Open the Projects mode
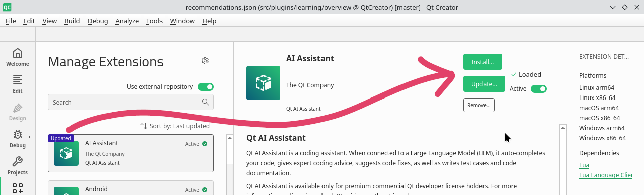Screen dimensions: 644x195 (17, 165)
